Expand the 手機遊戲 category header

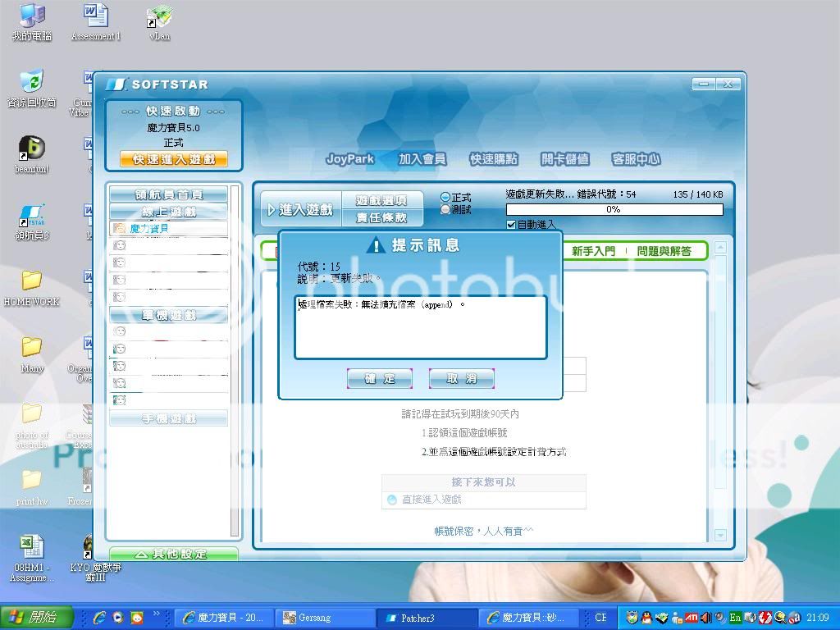point(169,419)
